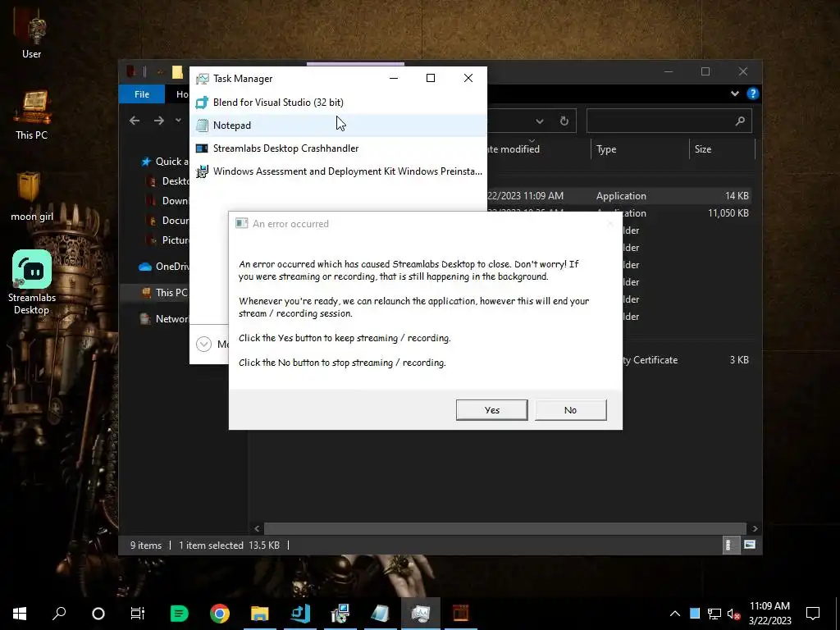The image size is (840, 630).
Task: Open File Explorer from taskbar
Action: pyautogui.click(x=260, y=614)
